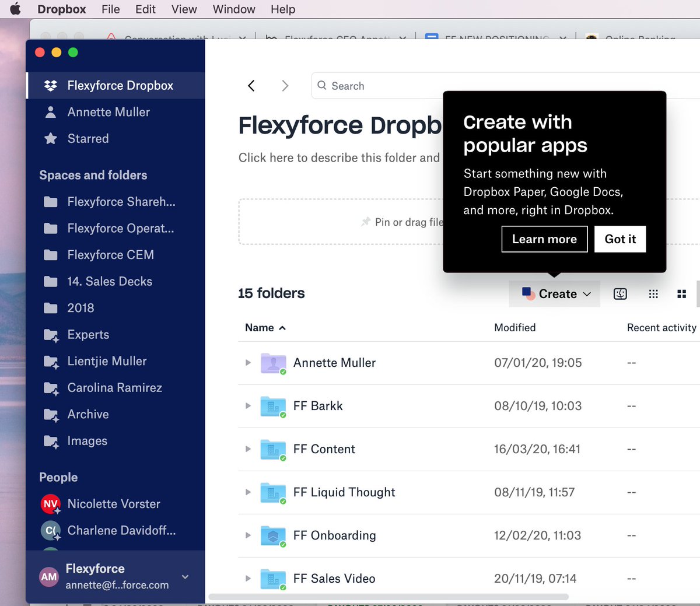The image size is (700, 606).
Task: Click the FF Barkk folder icon
Action: coord(273,407)
